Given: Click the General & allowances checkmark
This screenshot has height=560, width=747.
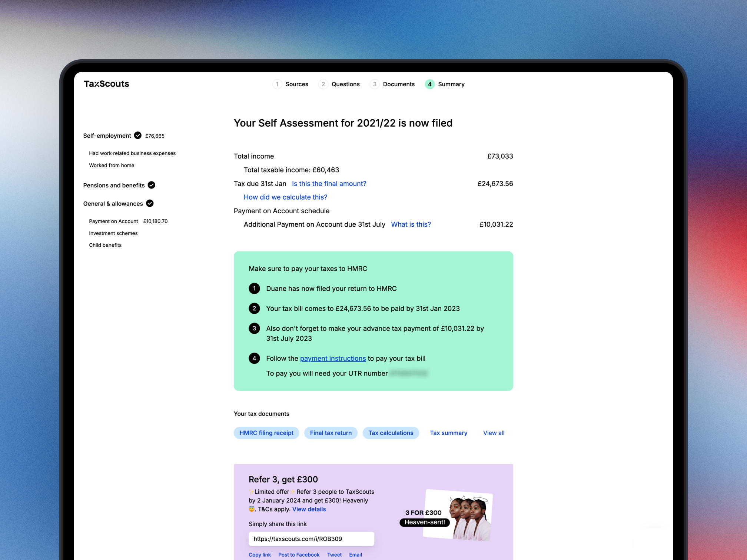Looking at the screenshot, I should 150,203.
